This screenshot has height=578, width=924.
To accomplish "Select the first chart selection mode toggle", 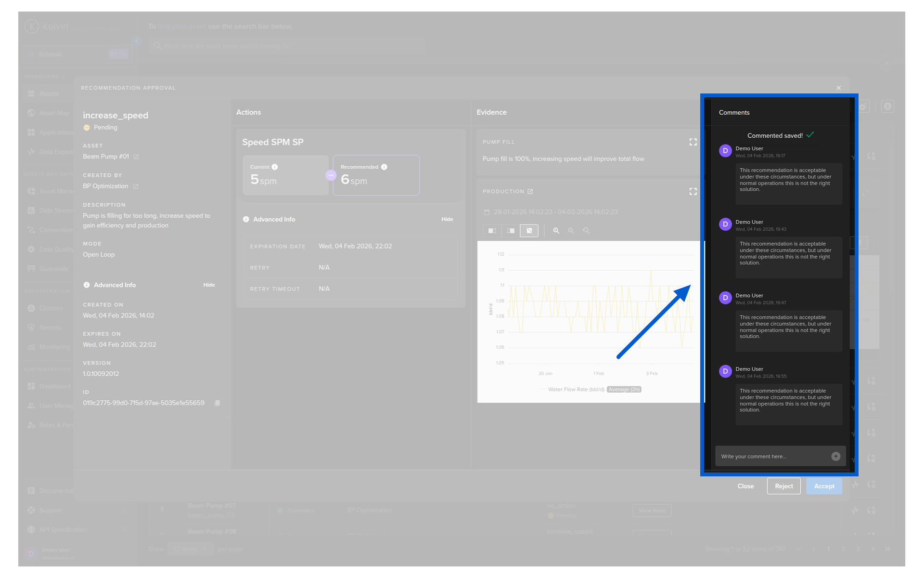I will pos(492,231).
